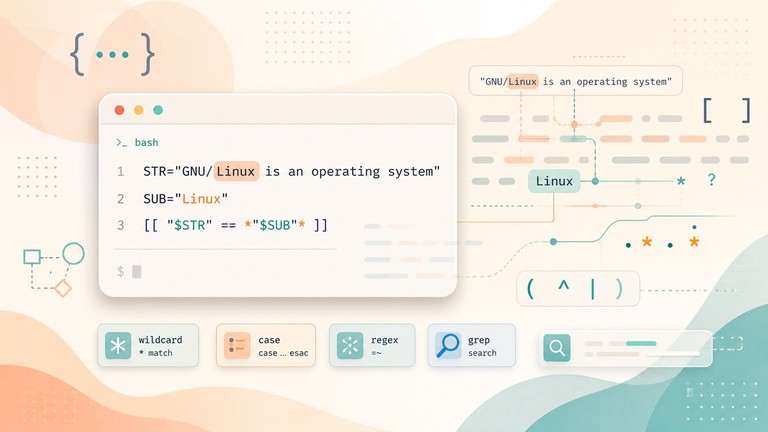Click the case list icon

point(237,346)
